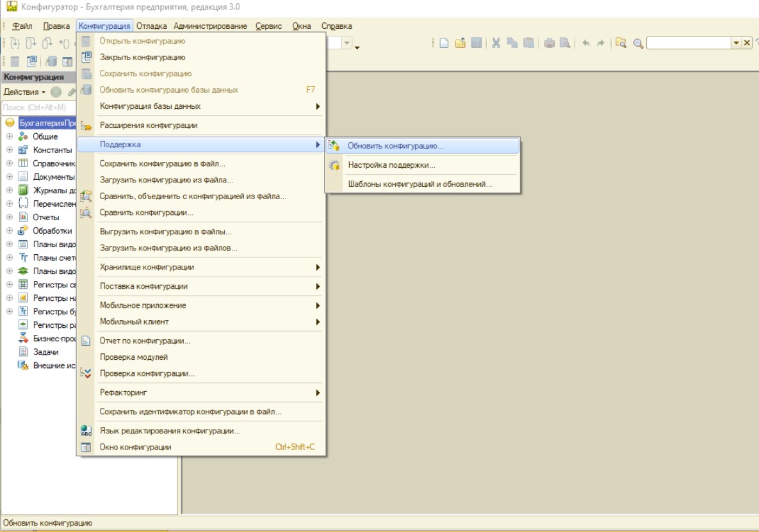This screenshot has height=532, width=759.
Task: Click the step-into debug braces icon
Action: (15, 43)
